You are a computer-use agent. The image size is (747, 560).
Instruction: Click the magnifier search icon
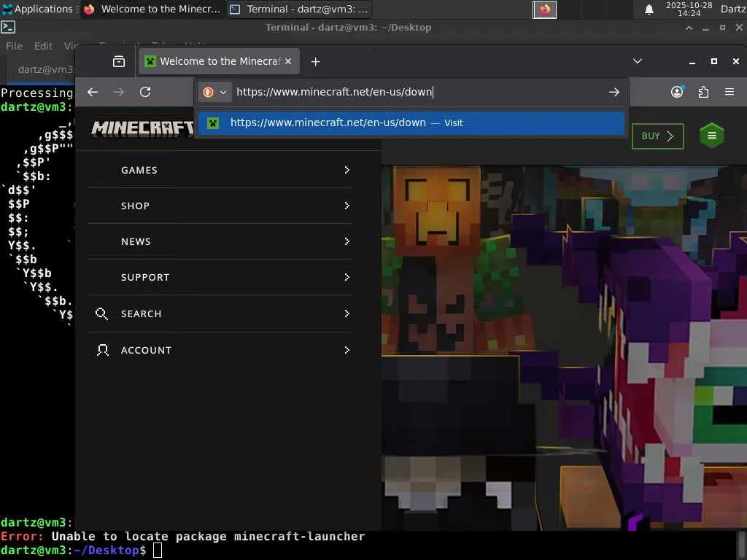pos(101,314)
